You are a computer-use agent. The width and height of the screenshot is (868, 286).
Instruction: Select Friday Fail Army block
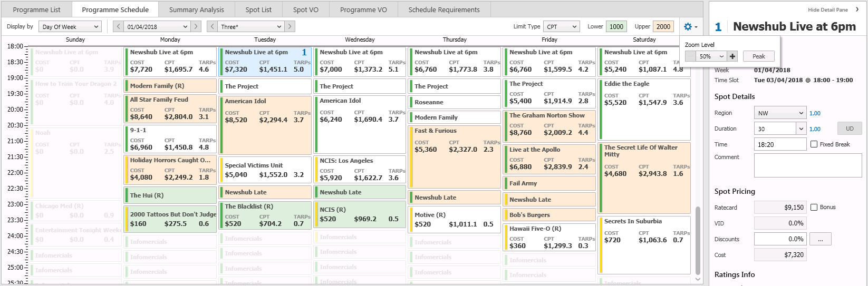click(549, 183)
